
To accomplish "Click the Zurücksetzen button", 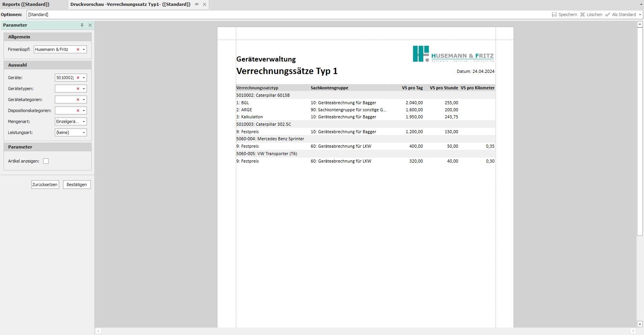I will coord(45,185).
